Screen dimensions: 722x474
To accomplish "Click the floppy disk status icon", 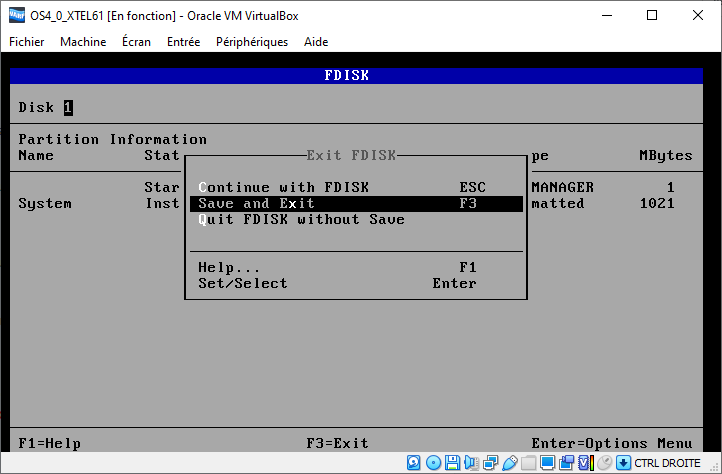I will pos(452,463).
